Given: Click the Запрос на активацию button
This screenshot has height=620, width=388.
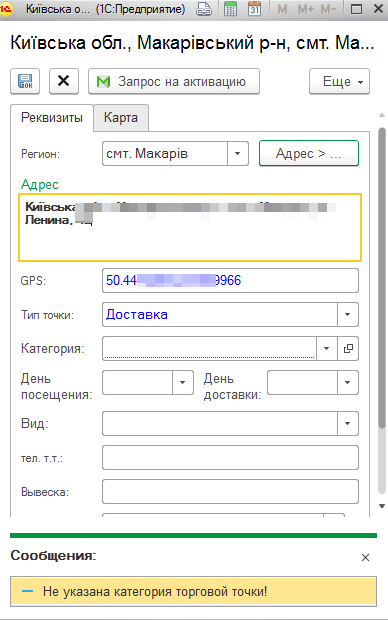Looking at the screenshot, I should (x=174, y=81).
